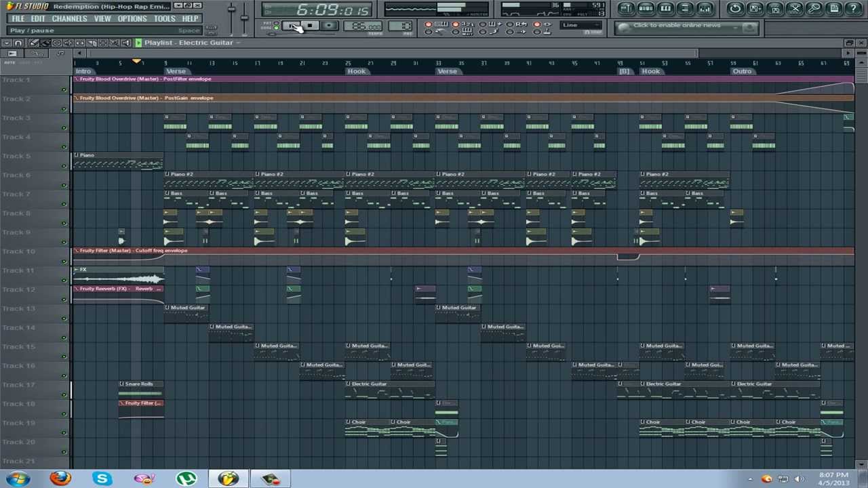Adjust the main pitch slider
Screen dimensions: 868x488
click(x=244, y=18)
